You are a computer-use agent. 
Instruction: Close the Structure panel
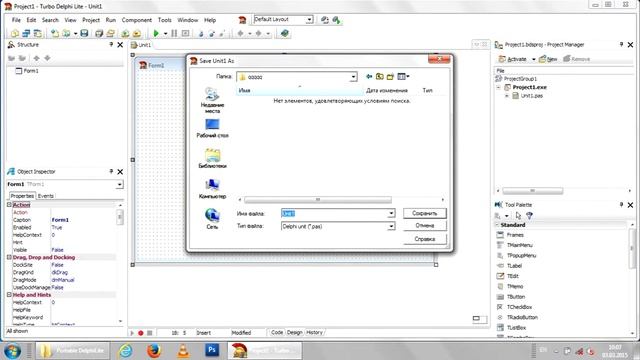[x=120, y=45]
